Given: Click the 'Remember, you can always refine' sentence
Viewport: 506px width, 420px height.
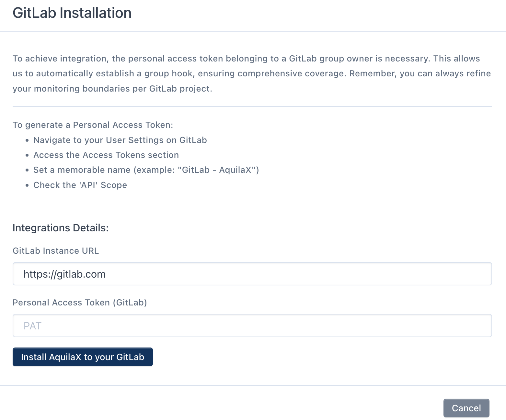Looking at the screenshot, I should click(x=420, y=73).
